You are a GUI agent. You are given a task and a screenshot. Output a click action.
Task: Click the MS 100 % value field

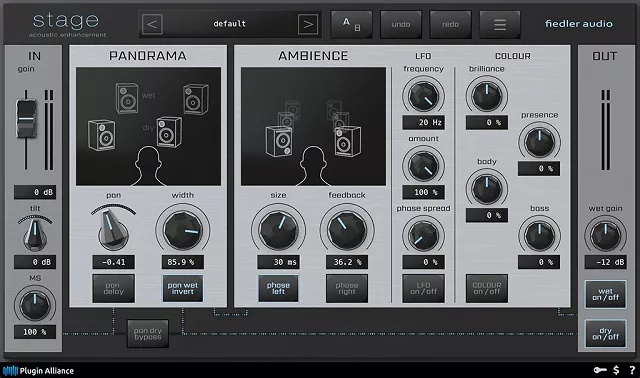[35, 332]
